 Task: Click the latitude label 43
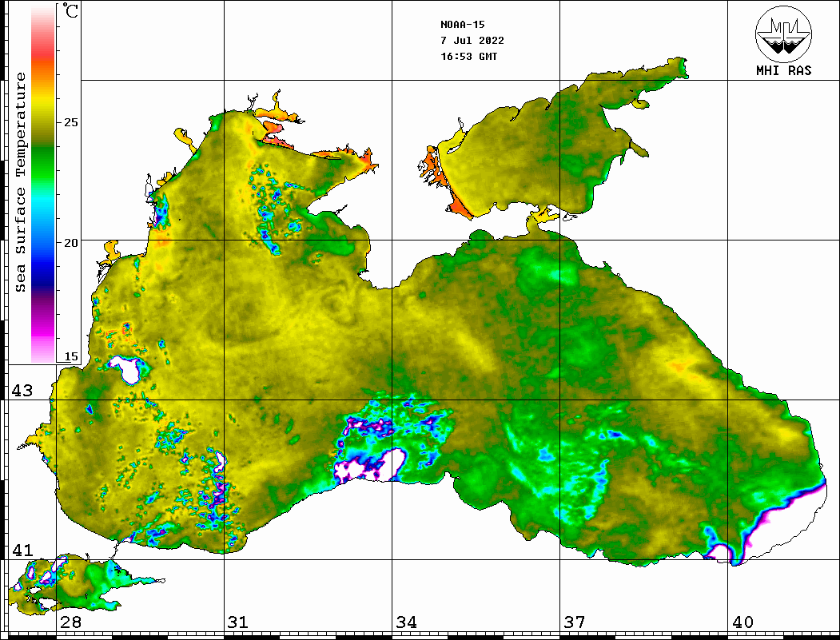point(22,391)
